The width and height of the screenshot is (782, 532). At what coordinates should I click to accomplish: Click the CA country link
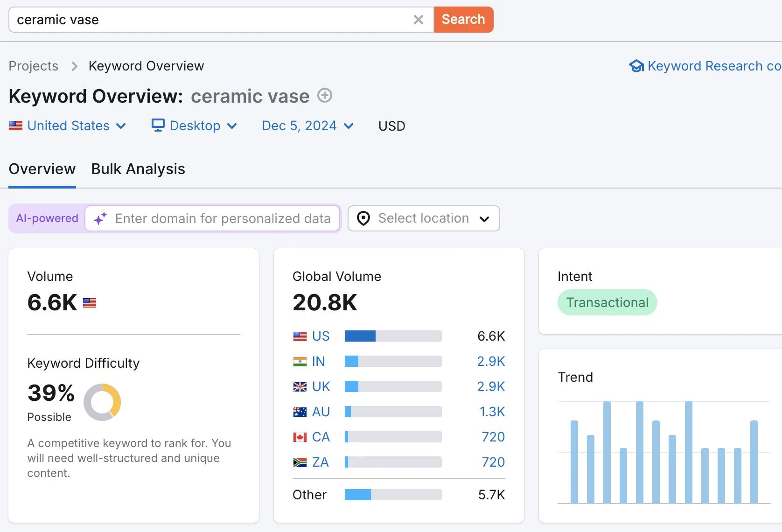(x=321, y=437)
